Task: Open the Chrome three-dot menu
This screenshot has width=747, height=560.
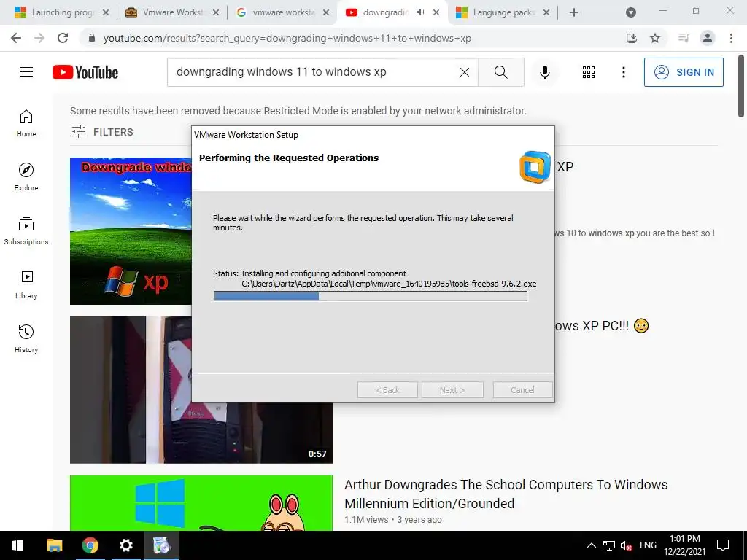Action: click(x=731, y=38)
